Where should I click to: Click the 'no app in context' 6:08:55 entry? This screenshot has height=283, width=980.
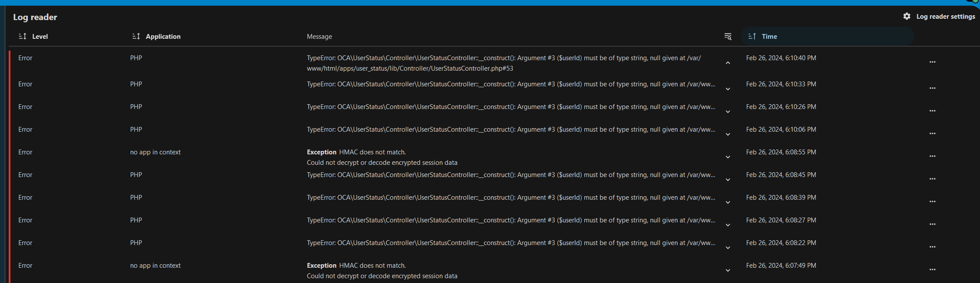click(155, 152)
